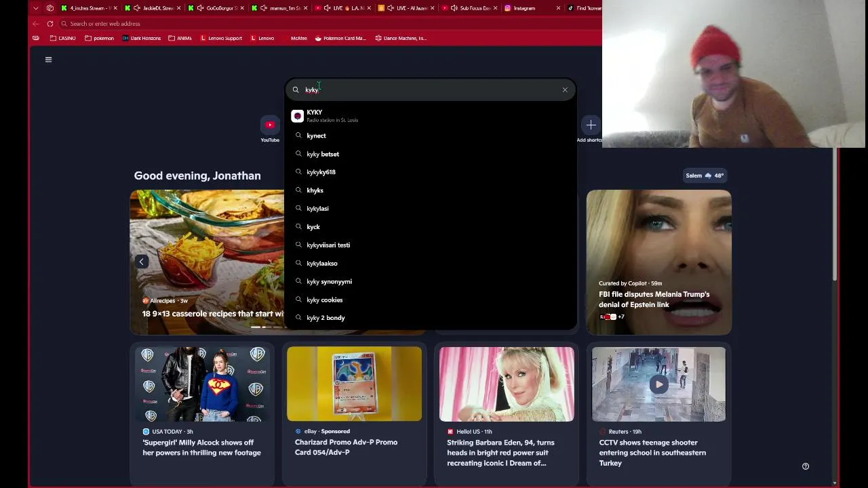Pick the 'kyky cookies' suggestion
The height and width of the screenshot is (488, 868).
coord(431,300)
